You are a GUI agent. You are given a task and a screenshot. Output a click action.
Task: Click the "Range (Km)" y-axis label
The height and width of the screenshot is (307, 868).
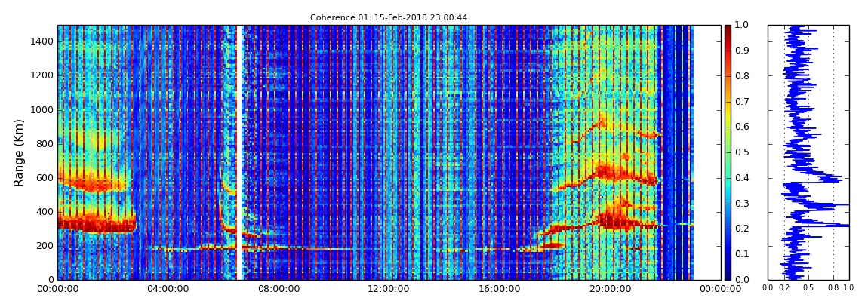18,152
